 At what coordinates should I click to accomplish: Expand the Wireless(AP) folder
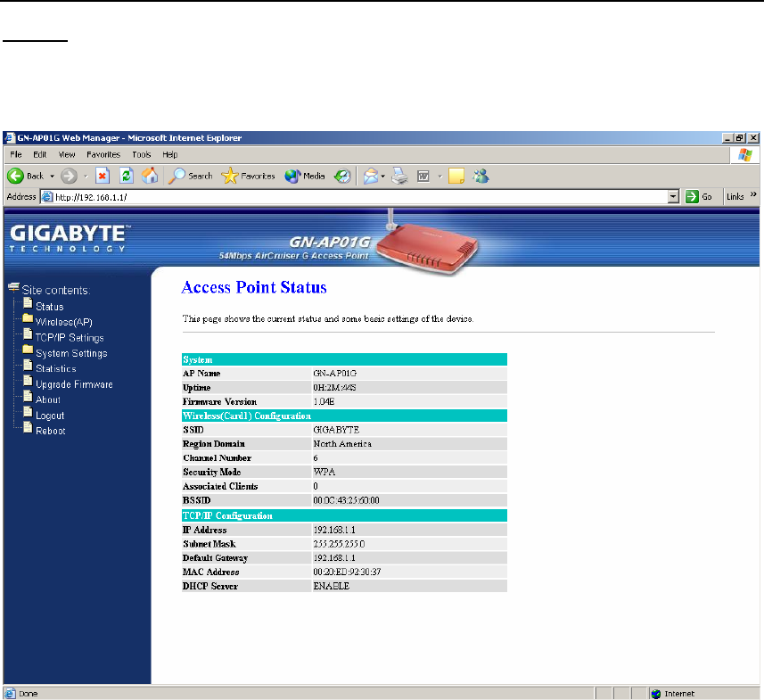coord(64,322)
